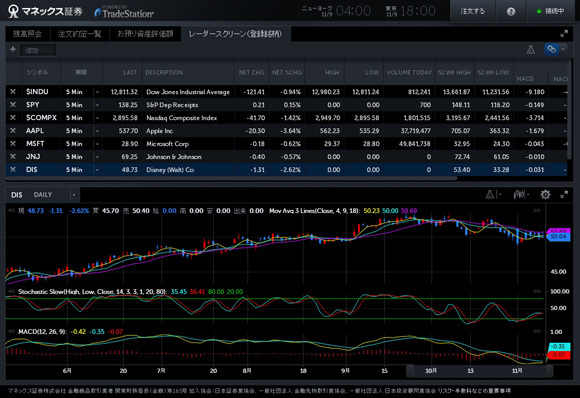Screen dimensions: 580x398
Task: Open dropdown next to the link icon
Action: [x=563, y=49]
